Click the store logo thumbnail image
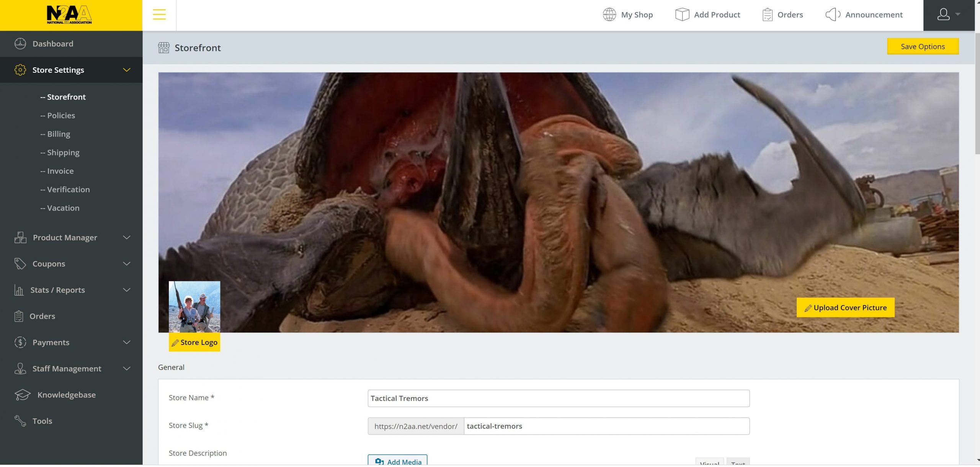Image resolution: width=980 pixels, height=467 pixels. tap(194, 307)
